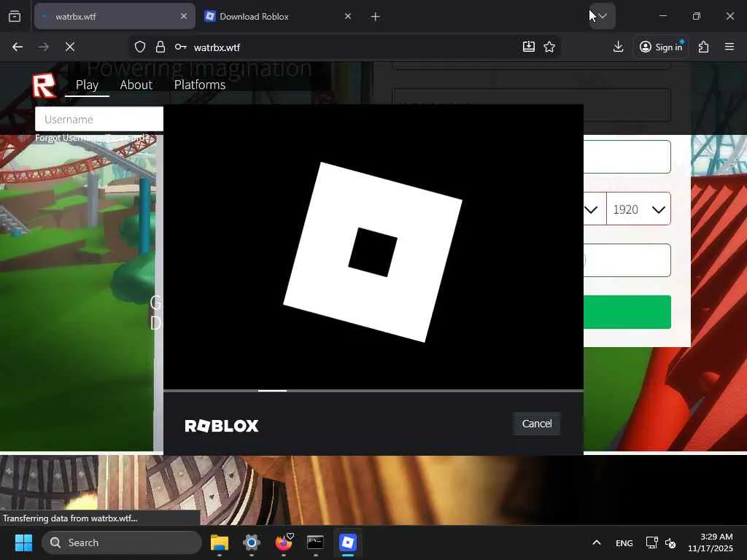Image resolution: width=747 pixels, height=560 pixels.
Task: Restore down the browser window
Action: point(697,16)
